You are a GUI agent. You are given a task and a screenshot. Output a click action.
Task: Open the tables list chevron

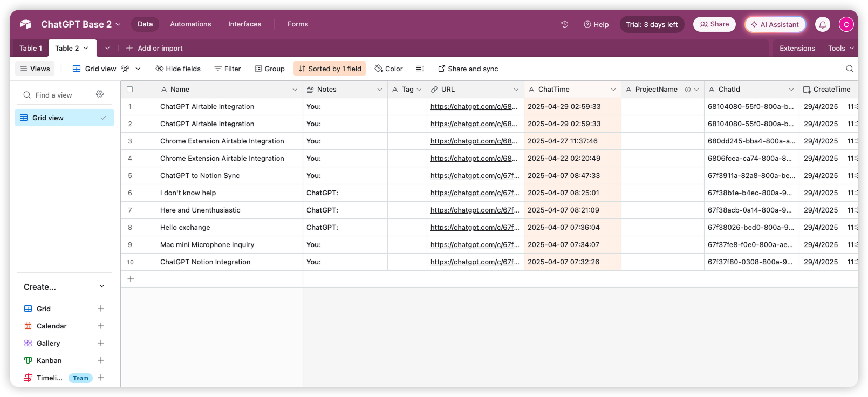tap(107, 48)
